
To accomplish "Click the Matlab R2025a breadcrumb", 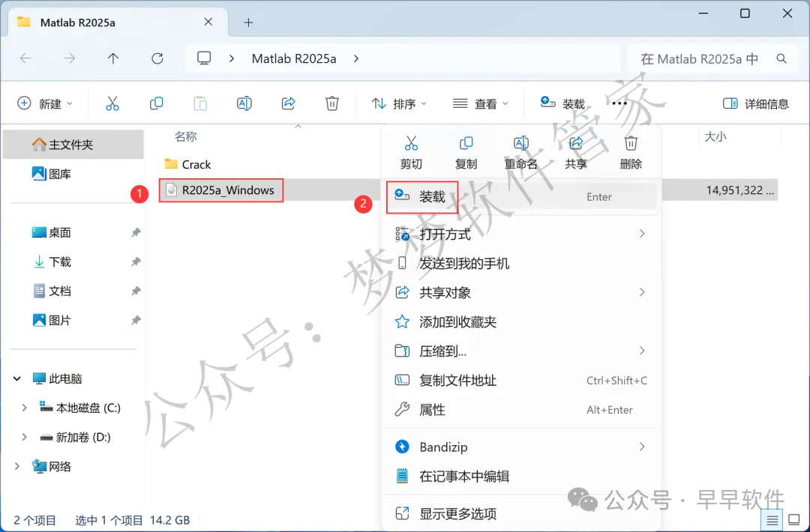I will point(294,59).
